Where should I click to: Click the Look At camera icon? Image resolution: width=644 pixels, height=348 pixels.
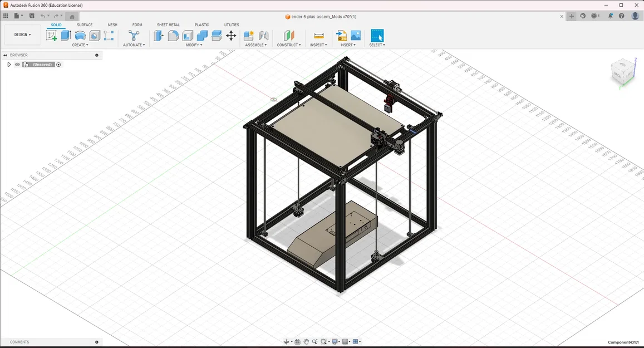pyautogui.click(x=297, y=342)
